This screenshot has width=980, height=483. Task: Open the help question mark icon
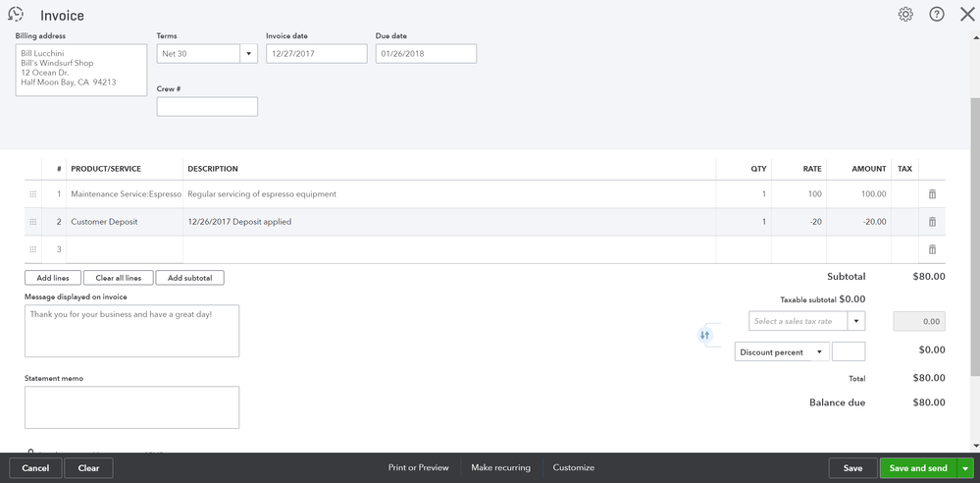pos(936,15)
